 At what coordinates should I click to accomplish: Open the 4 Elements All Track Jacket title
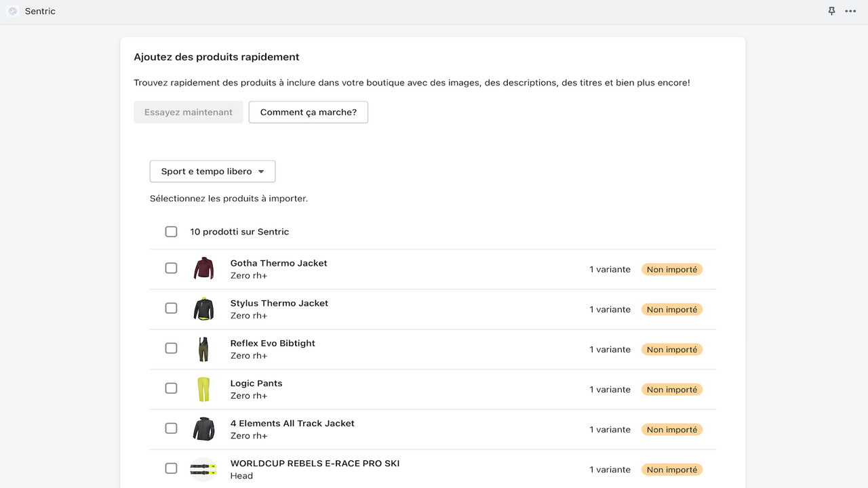coord(292,423)
